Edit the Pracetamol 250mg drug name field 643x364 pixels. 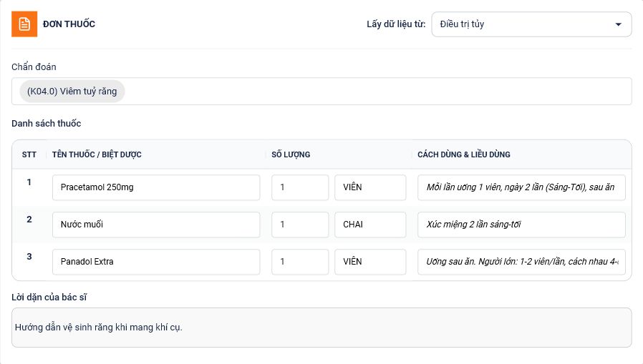click(x=156, y=187)
